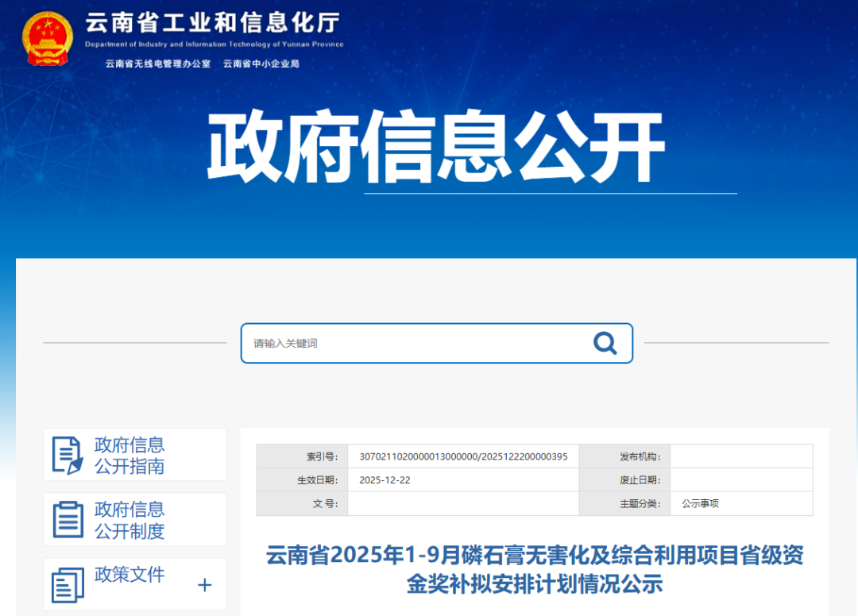Open the 云南省中小企业局 link
The height and width of the screenshot is (616, 858).
(x=261, y=64)
